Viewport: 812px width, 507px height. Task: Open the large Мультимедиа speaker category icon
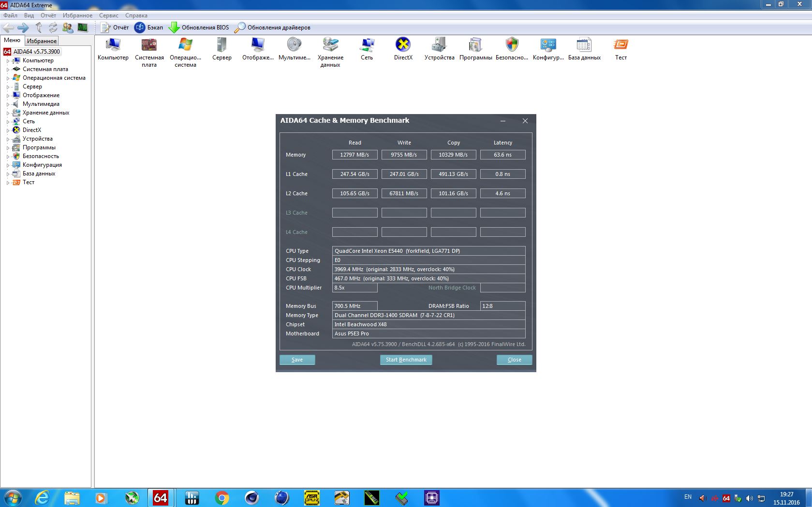coord(295,49)
